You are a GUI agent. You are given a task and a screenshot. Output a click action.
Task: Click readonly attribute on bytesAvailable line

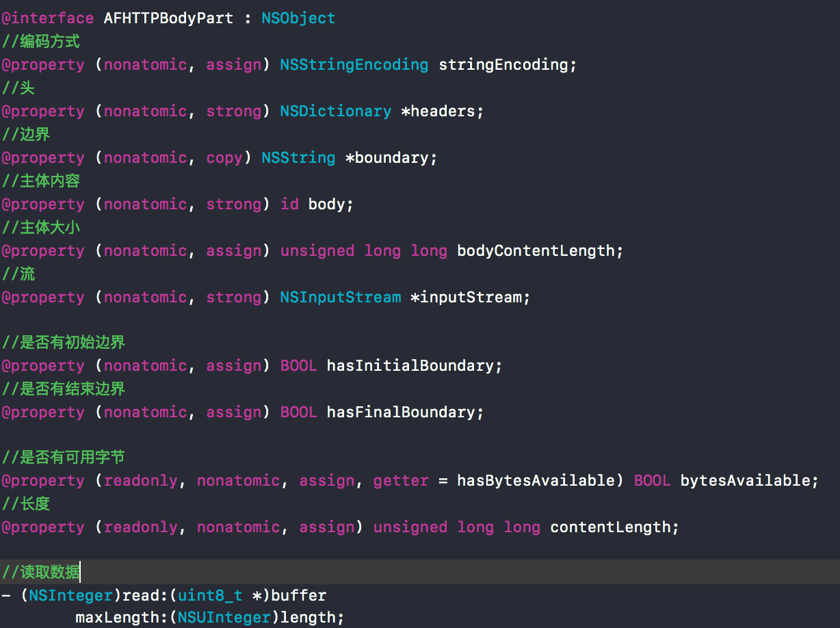pos(140,480)
